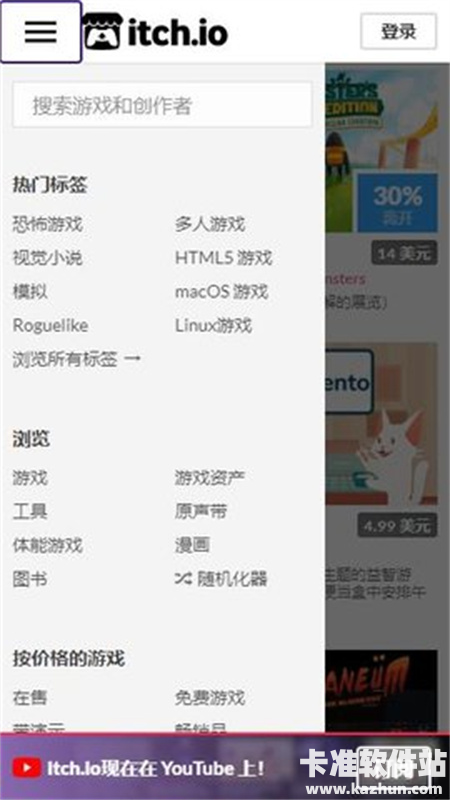Browse 游戏资产 category
The image size is (450, 800).
210,478
